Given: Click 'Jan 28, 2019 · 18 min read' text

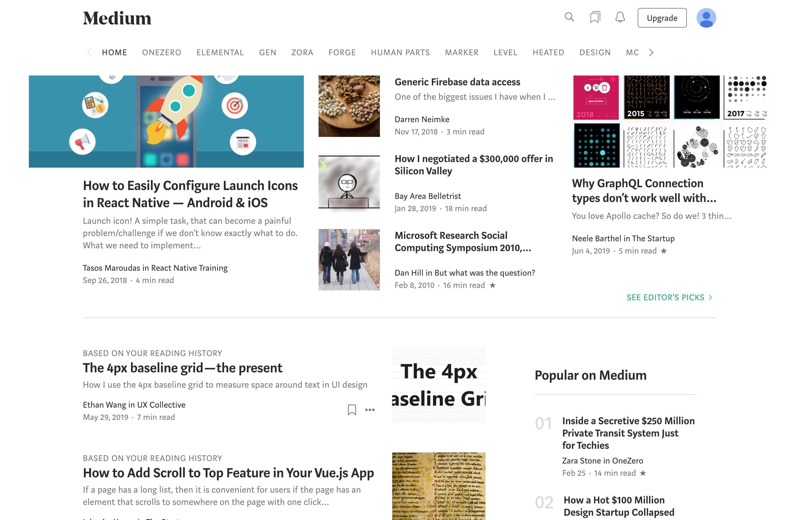Looking at the screenshot, I should [x=440, y=208].
